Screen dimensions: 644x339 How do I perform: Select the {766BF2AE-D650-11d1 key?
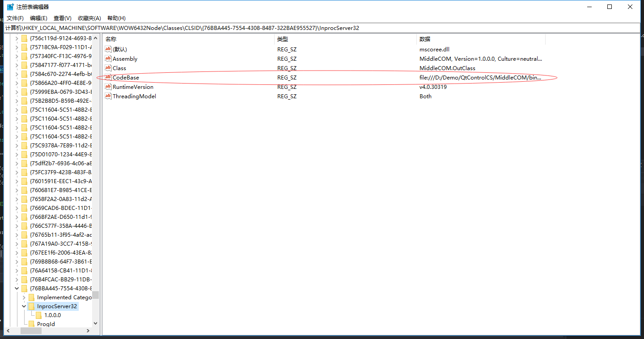(61, 217)
